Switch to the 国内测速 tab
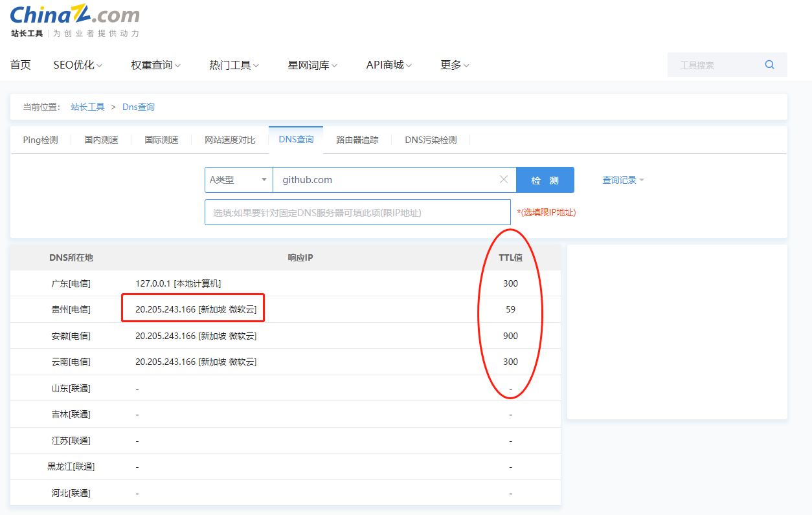The image size is (812, 515). point(101,140)
